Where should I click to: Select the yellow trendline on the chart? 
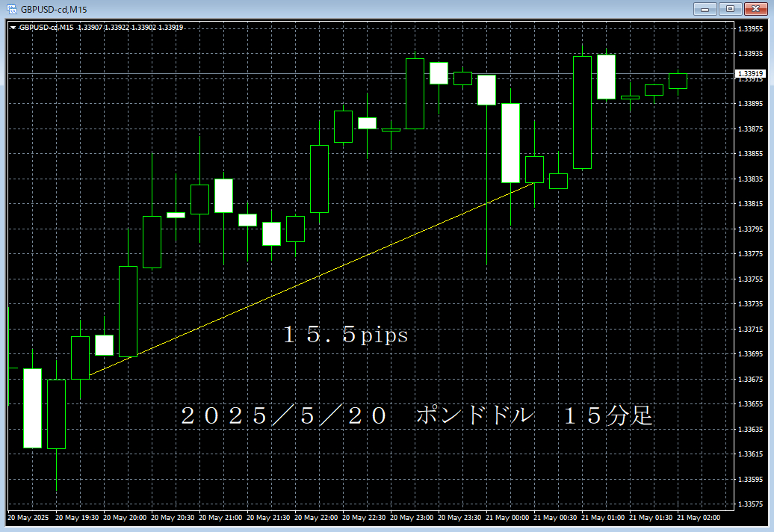tap(314, 278)
